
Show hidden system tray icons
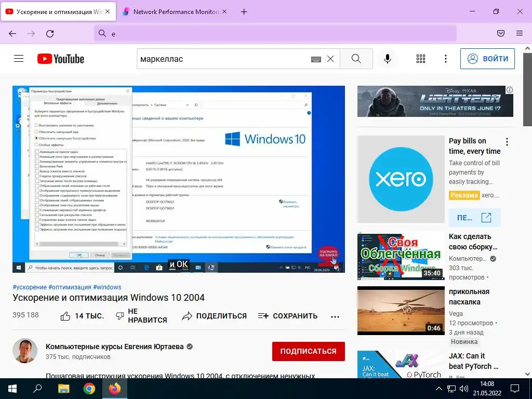(x=438, y=389)
